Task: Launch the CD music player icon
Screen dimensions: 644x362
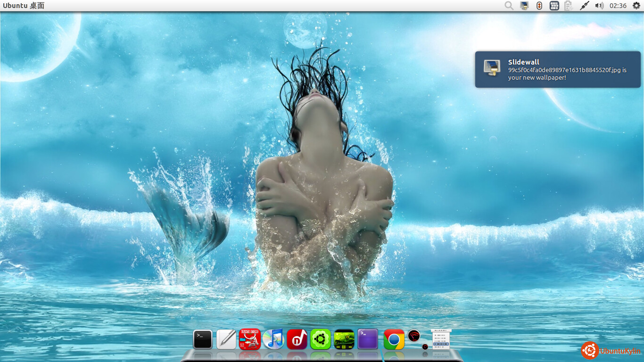Action: click(273, 339)
